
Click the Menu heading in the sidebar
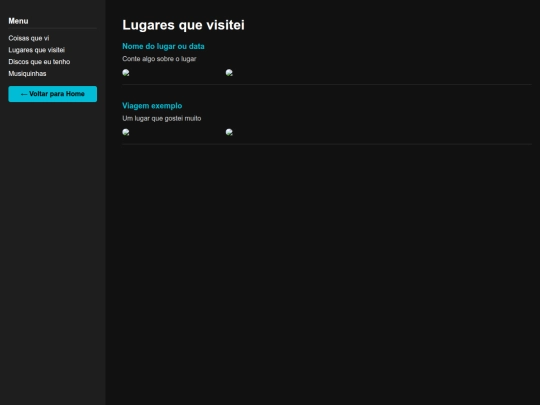[x=18, y=21]
